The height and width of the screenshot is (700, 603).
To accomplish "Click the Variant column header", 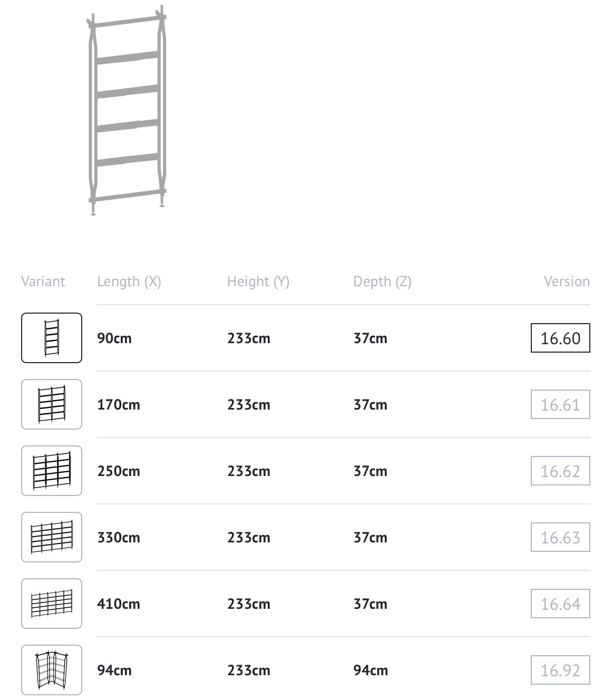I will pos(43,281).
